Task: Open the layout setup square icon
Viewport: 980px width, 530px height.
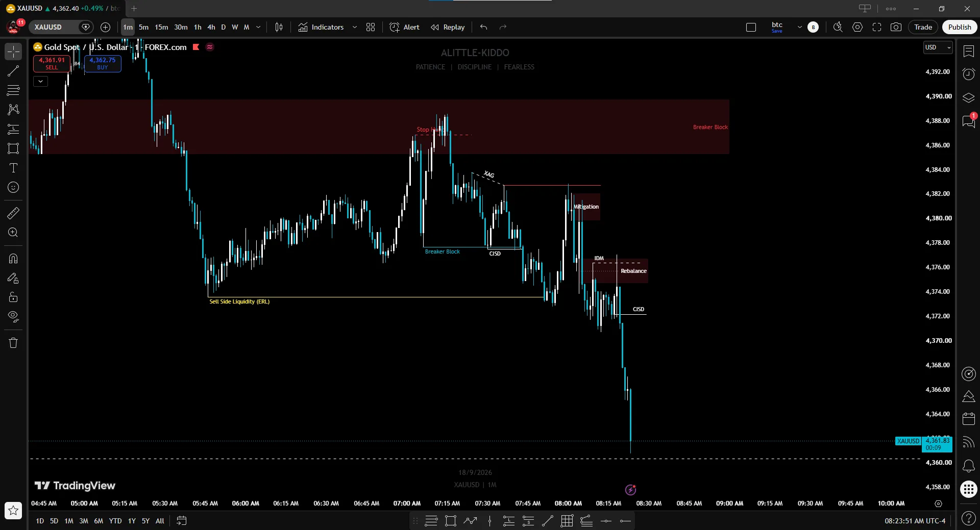Action: pos(751,27)
